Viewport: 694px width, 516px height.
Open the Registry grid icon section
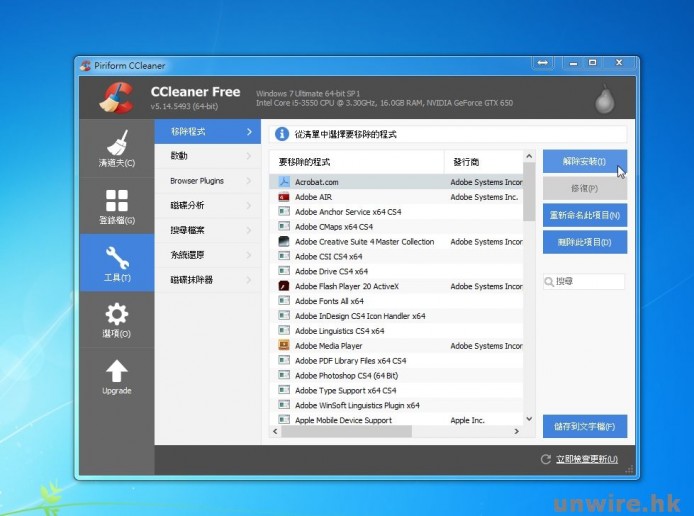click(116, 206)
